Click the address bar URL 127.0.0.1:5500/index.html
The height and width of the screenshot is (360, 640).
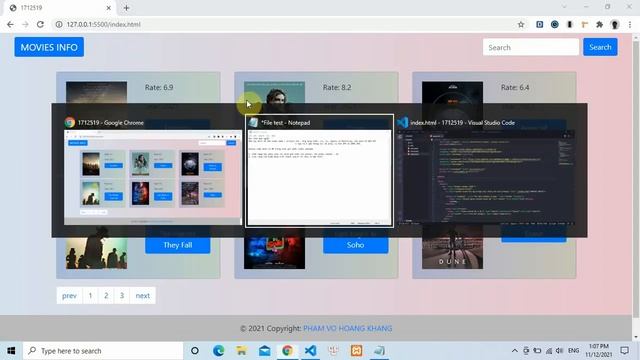click(103, 24)
